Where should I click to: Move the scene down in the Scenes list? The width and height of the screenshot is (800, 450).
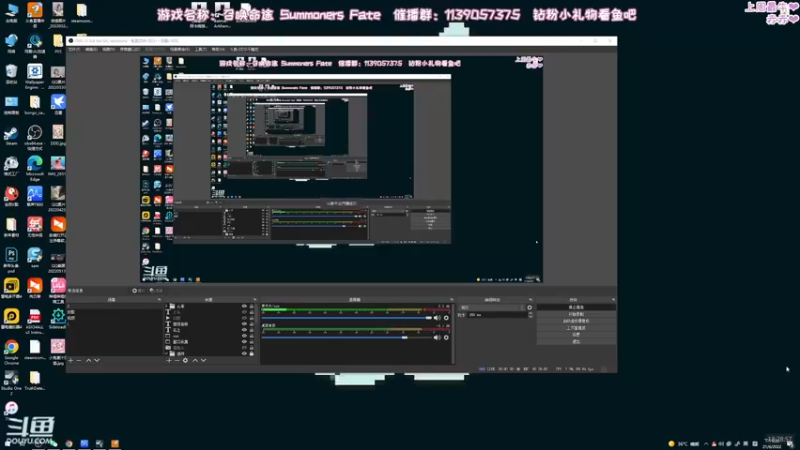coord(97,360)
